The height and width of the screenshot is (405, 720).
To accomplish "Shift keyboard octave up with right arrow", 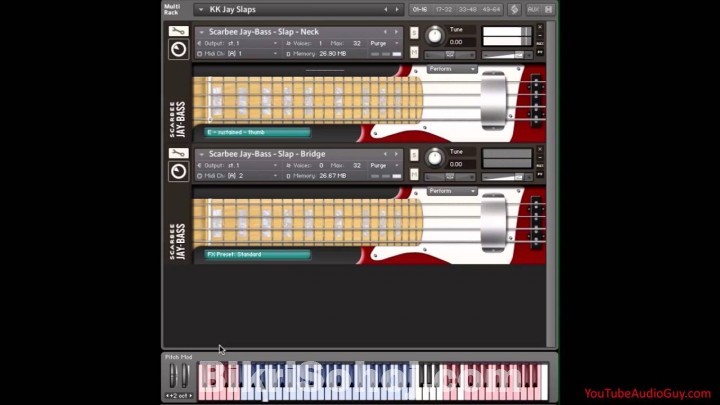I will [191, 396].
